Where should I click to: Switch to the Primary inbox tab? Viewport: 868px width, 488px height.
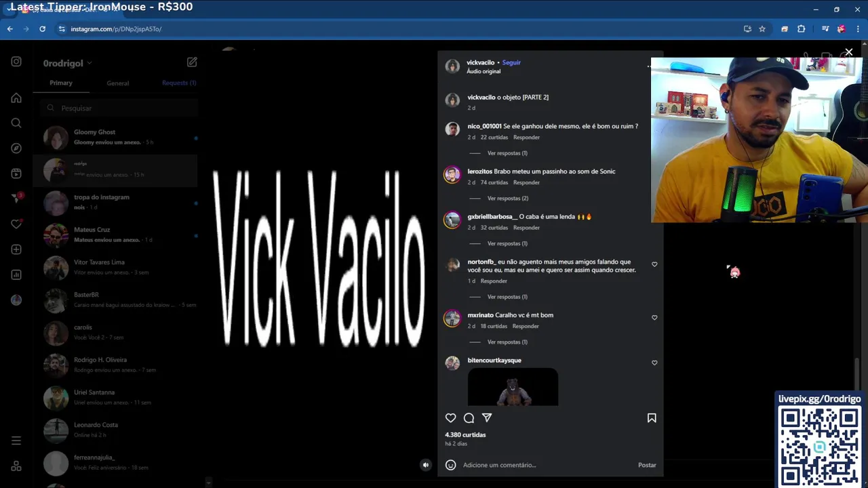pos(61,83)
